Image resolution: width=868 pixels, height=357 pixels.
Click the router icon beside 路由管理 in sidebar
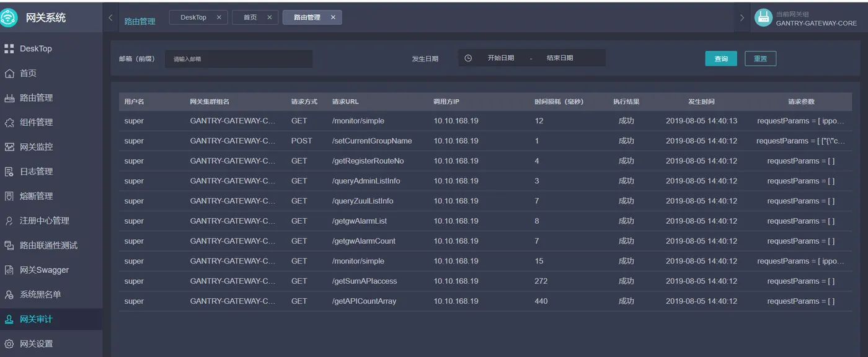(9, 98)
